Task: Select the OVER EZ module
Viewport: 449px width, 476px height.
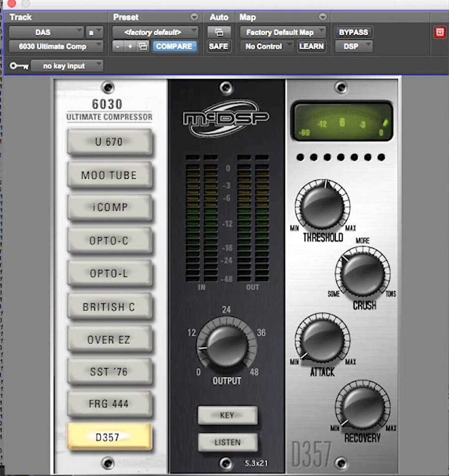Action: click(109, 339)
